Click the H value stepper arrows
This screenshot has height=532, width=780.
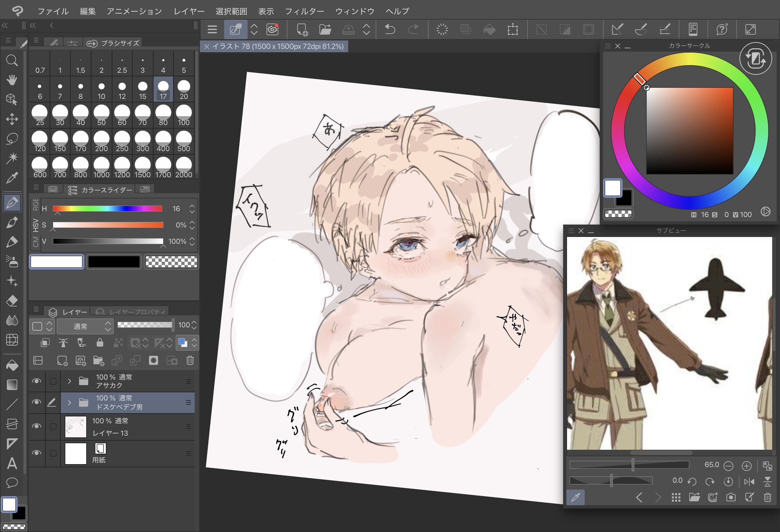point(192,209)
